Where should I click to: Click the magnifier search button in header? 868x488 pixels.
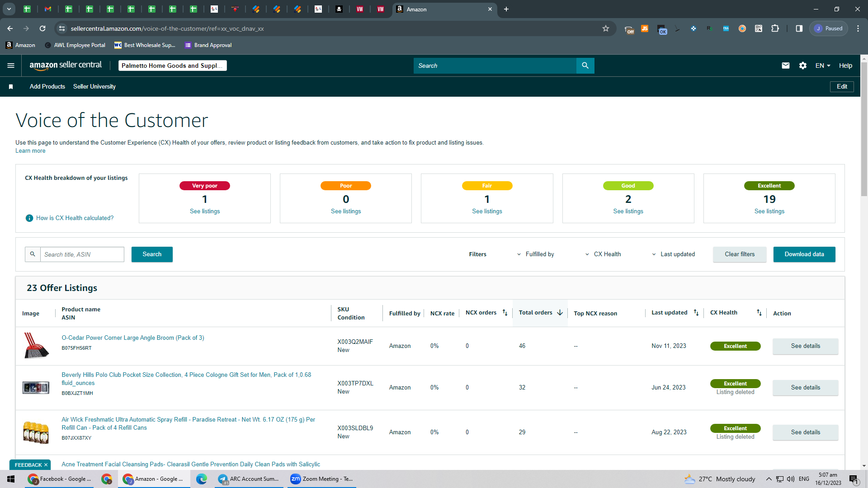coord(585,66)
